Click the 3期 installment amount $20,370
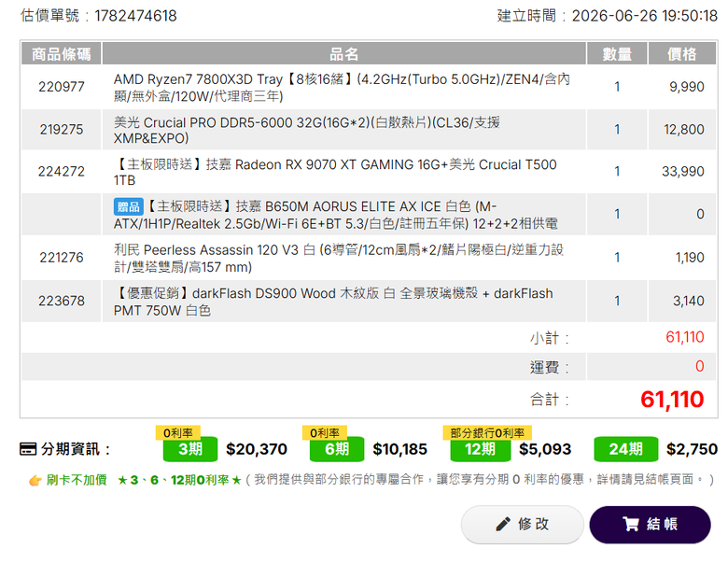 pyautogui.click(x=257, y=449)
